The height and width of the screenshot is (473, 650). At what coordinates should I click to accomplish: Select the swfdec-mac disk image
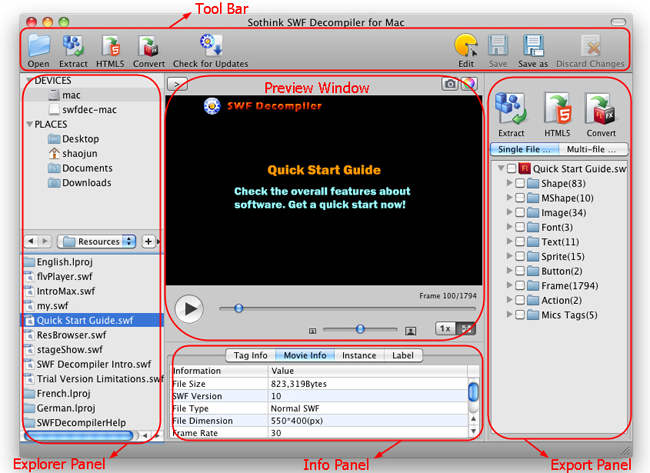[54, 109]
